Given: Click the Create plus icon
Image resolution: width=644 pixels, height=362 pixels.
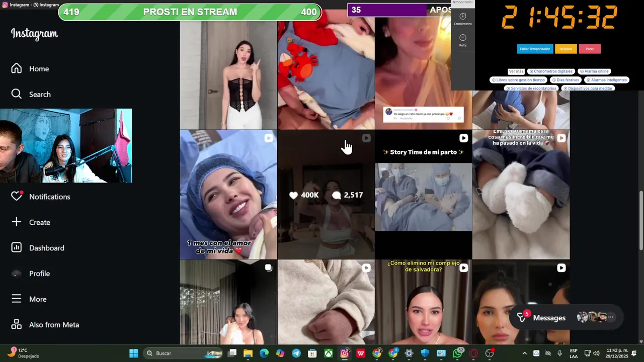Looking at the screenshot, I should [17, 222].
